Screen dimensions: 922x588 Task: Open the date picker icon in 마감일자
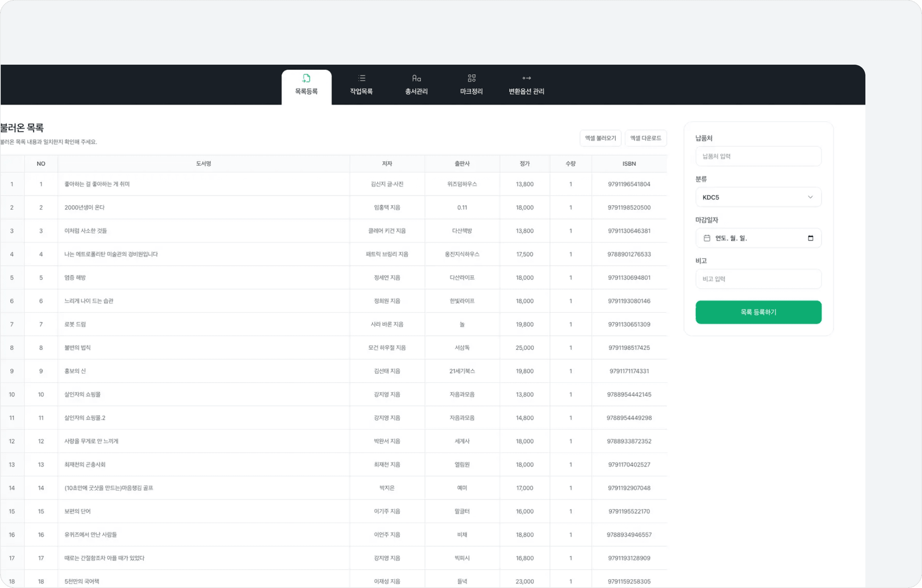click(810, 238)
